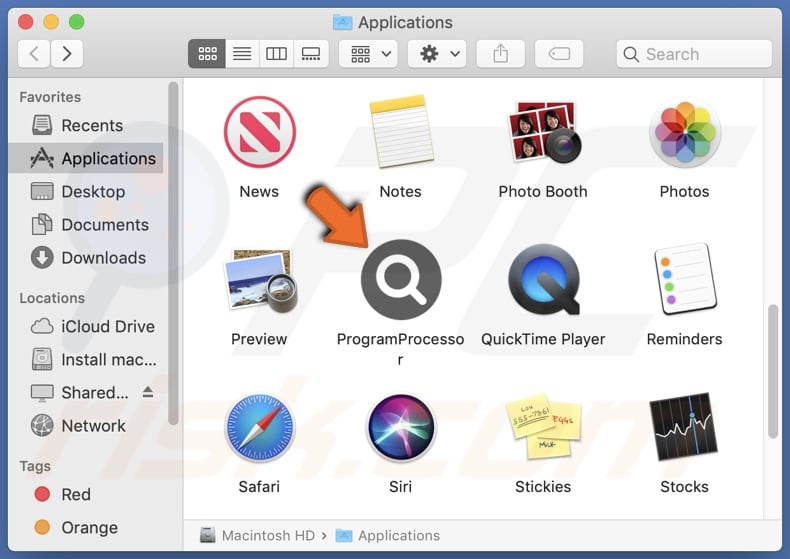Open the Stickies app icon
790x559 pixels.
[x=543, y=428]
